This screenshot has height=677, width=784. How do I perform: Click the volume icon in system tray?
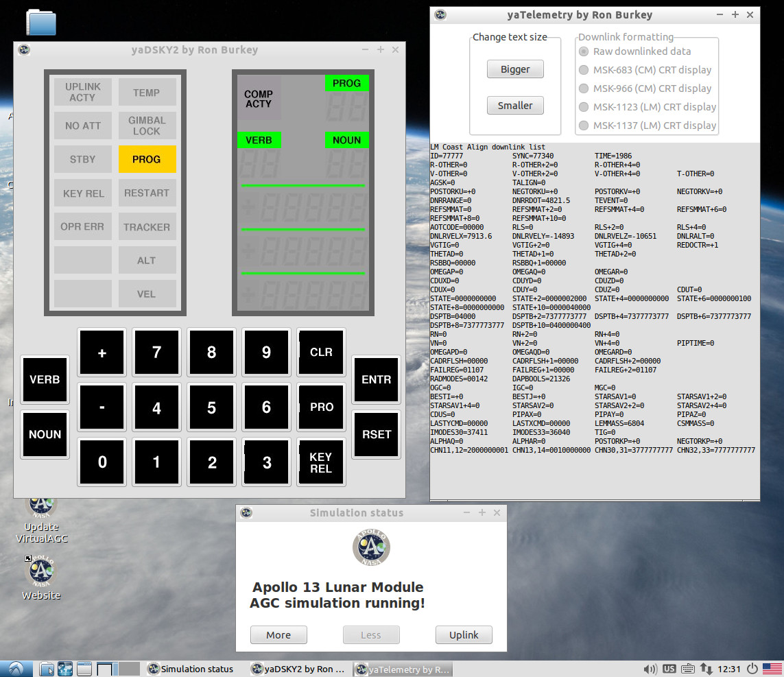(650, 669)
